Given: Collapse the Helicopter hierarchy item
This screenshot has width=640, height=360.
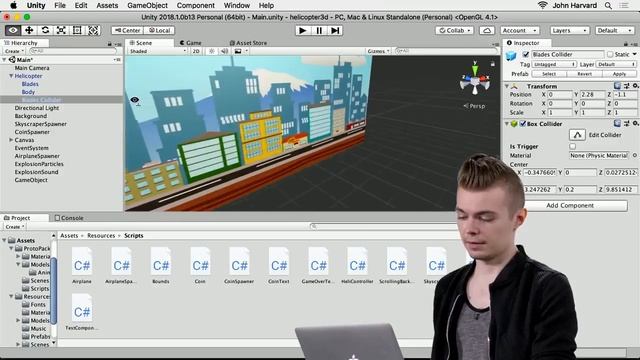Looking at the screenshot, I should click(x=11, y=76).
